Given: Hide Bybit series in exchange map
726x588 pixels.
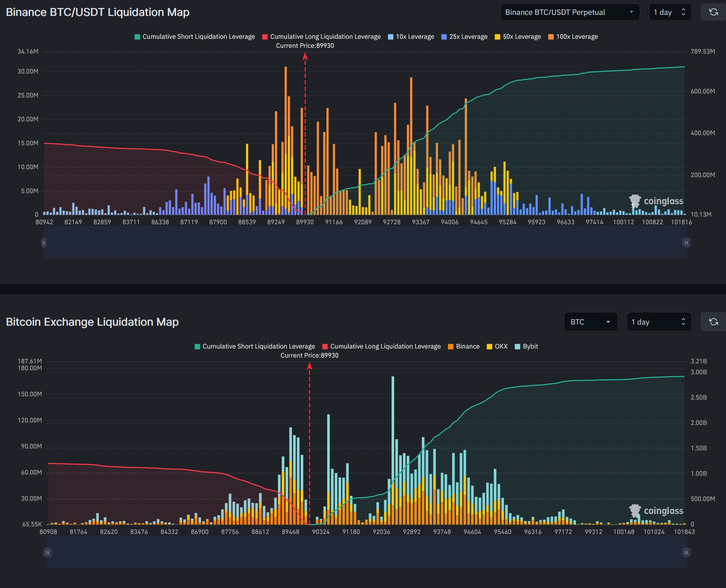Looking at the screenshot, I should [x=526, y=346].
